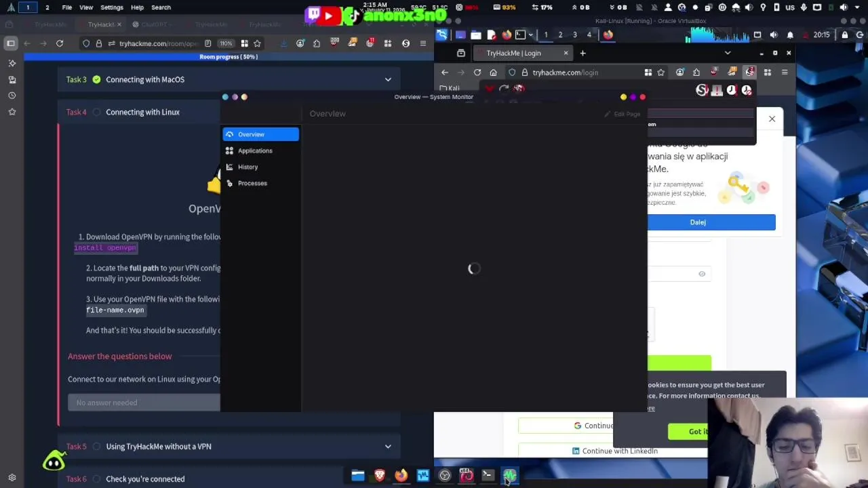868x488 pixels.
Task: Click the 110% zoom level indicator
Action: click(226, 43)
